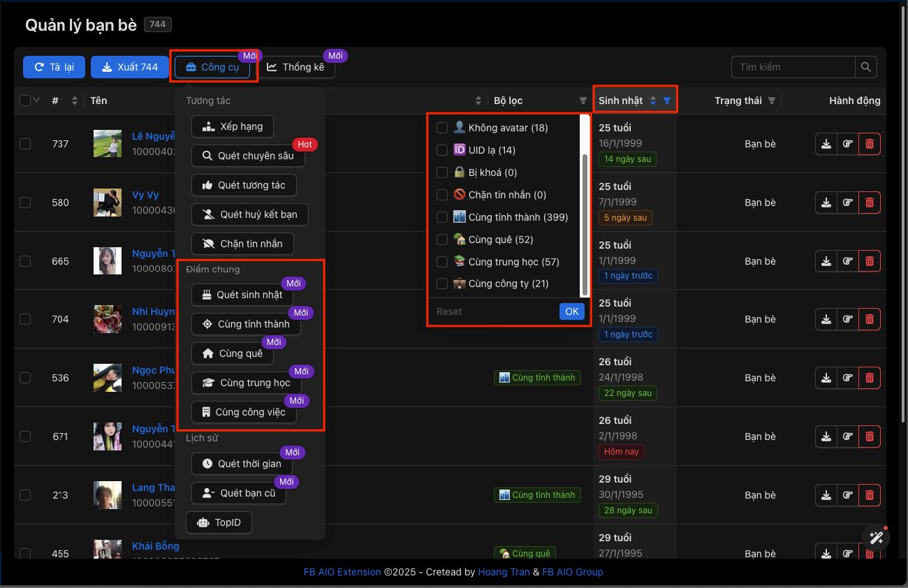Screen dimensions: 908x588
Task: Open the FB AIO Group footer link
Action: point(573,572)
